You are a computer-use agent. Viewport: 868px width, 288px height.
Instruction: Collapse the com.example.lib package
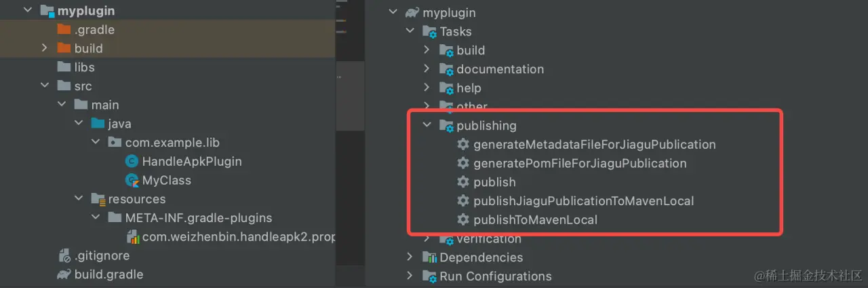[x=96, y=143]
